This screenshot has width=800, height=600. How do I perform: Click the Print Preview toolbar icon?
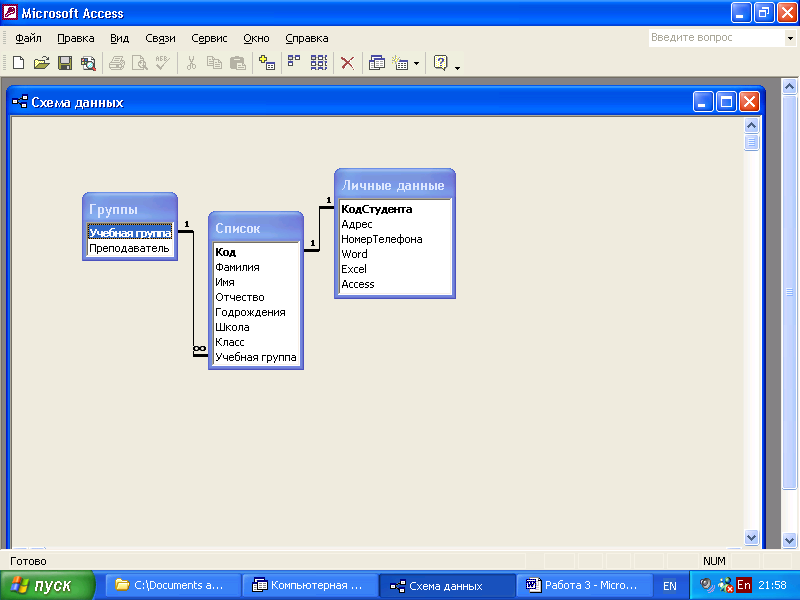click(139, 63)
